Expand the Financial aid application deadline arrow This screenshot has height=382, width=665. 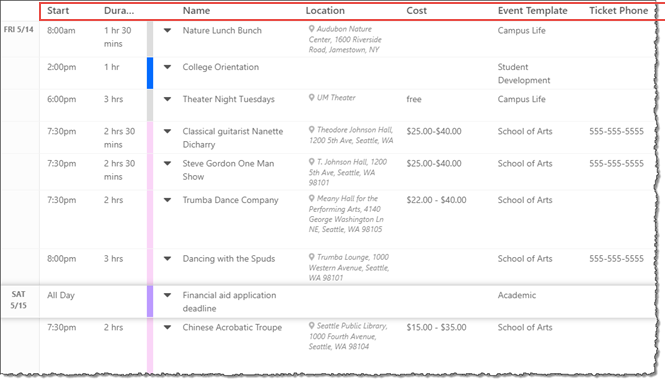[168, 295]
